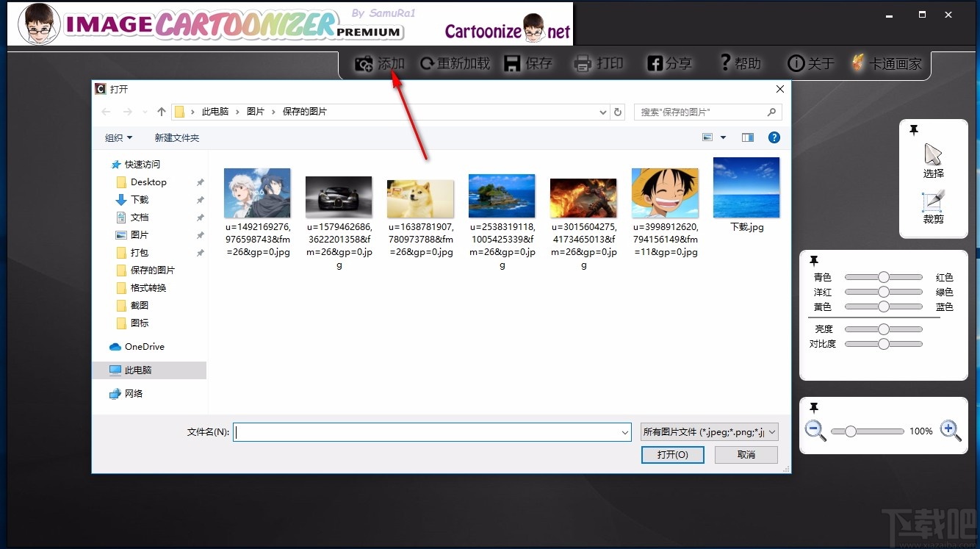Expand the address bar path dropdown
Viewport: 980px width, 549px height.
[x=603, y=112]
